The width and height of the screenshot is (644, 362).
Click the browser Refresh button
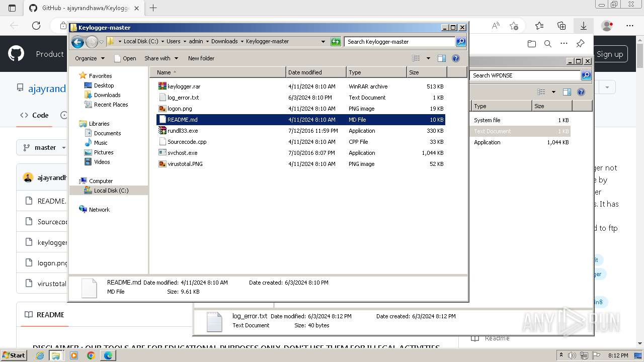pos(36,26)
